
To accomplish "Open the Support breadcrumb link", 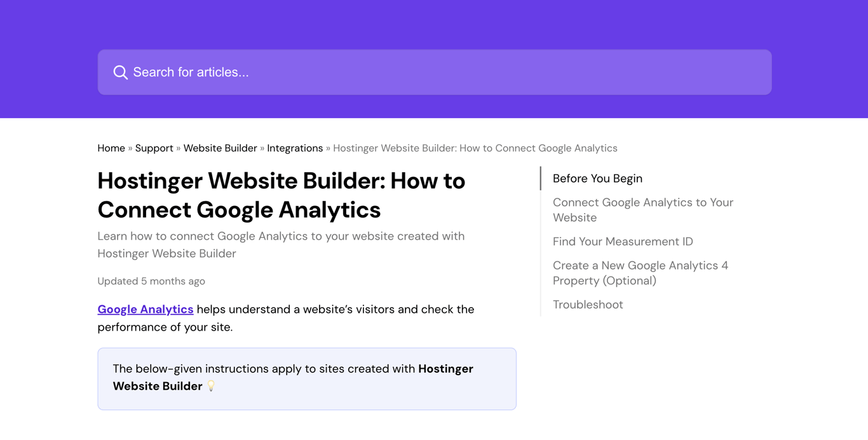I will 154,148.
